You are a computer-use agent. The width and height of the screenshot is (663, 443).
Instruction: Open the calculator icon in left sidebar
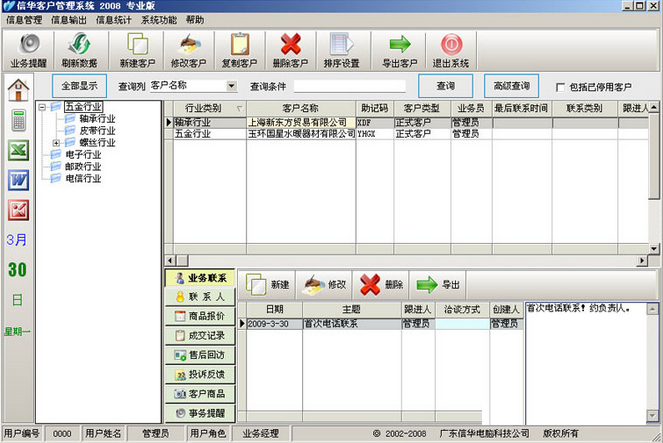click(x=18, y=121)
